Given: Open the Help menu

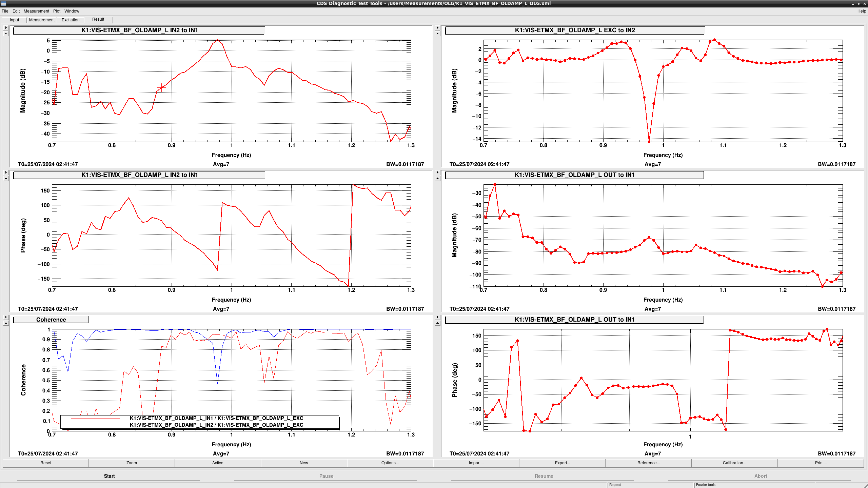Looking at the screenshot, I should [x=862, y=11].
